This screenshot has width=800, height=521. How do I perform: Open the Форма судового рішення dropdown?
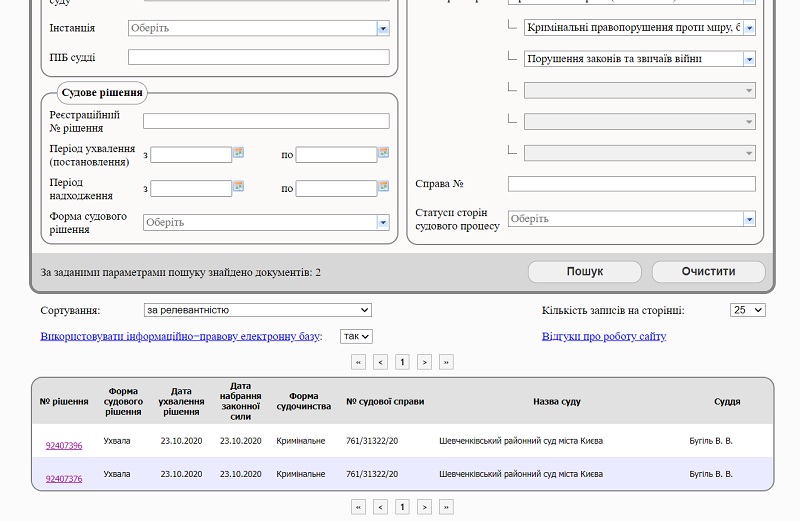click(382, 223)
